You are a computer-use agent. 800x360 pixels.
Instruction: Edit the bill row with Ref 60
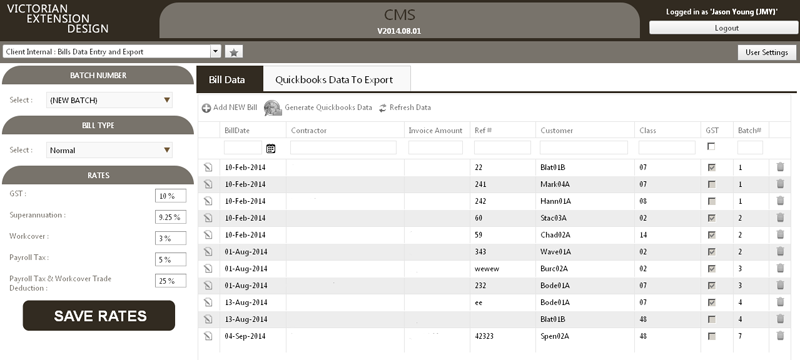tap(208, 218)
